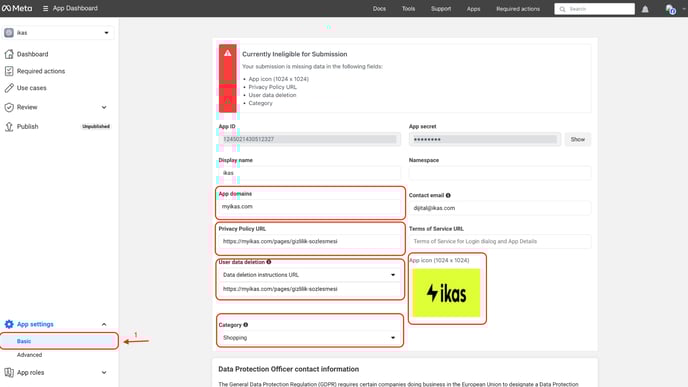The image size is (688, 387).
Task: Select Advanced under App settings
Action: tap(29, 355)
